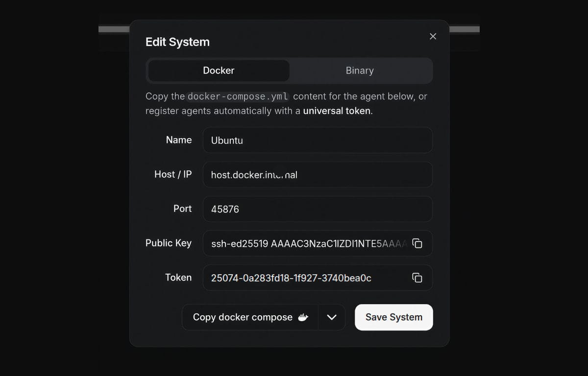Click the Public Key field text
The height and width of the screenshot is (376, 588).
[309, 243]
